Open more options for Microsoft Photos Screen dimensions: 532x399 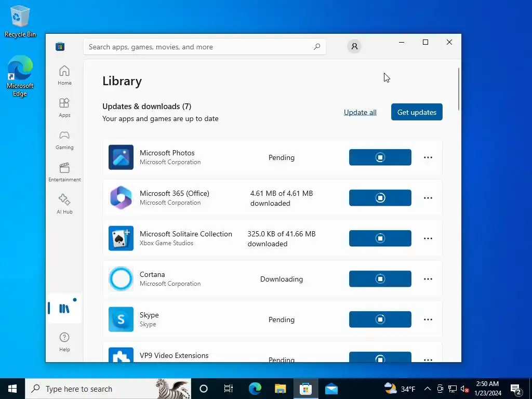click(428, 157)
